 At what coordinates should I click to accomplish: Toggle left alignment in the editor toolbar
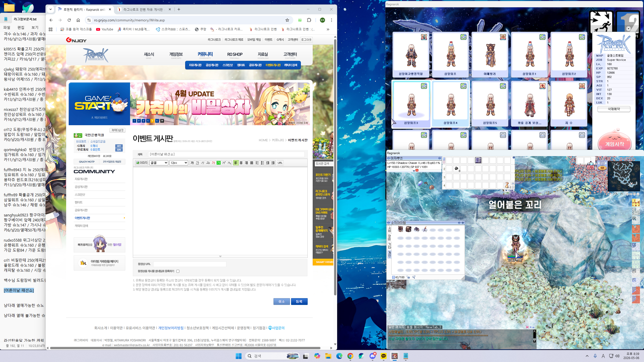[236, 163]
